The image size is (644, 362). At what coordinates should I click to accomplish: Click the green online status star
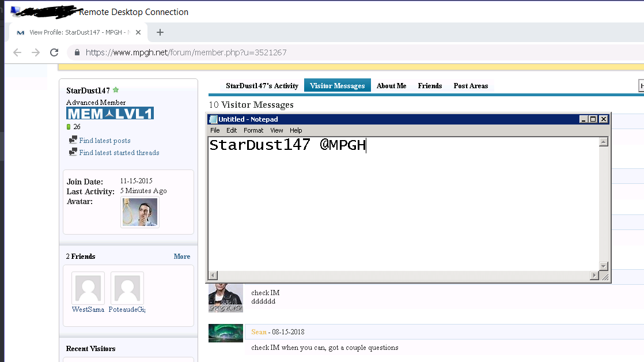point(116,89)
